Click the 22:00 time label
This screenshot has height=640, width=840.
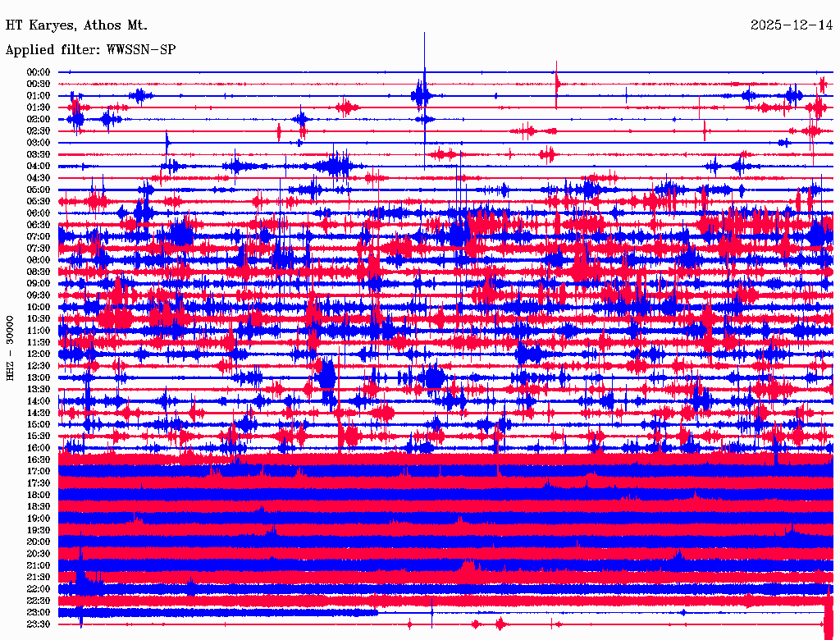(39, 589)
